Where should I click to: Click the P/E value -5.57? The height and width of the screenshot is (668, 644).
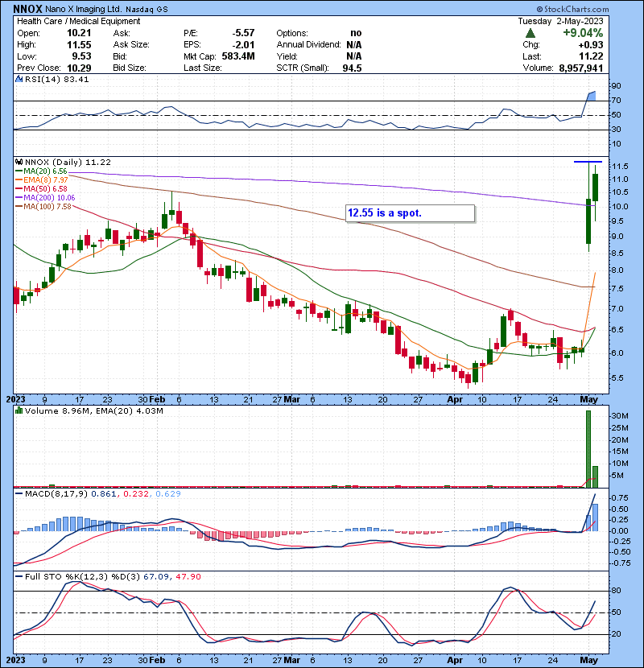243,33
